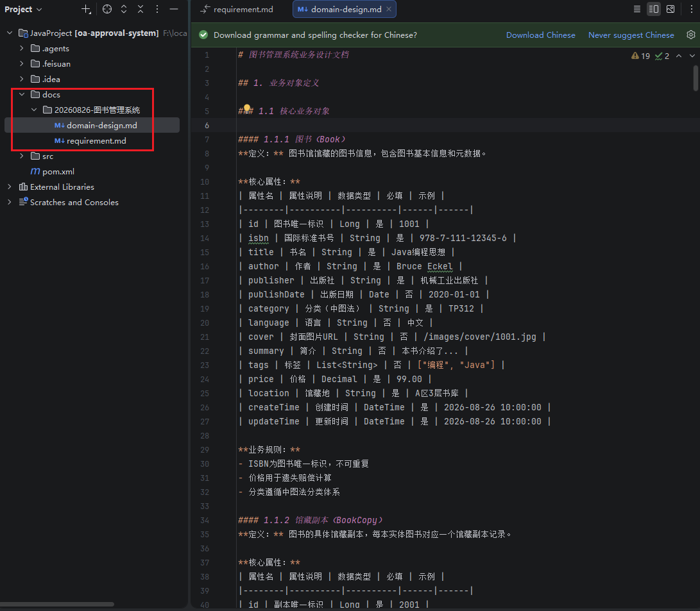Click List<String> on the tags row
Viewport: 700px width, 611px height.
[x=347, y=365]
